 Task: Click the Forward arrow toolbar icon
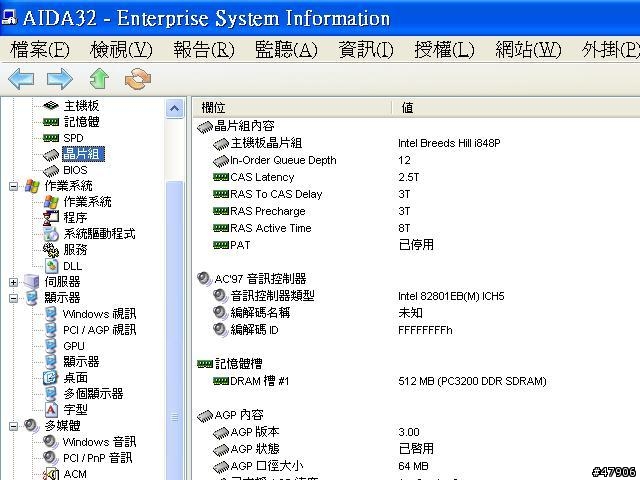60,79
